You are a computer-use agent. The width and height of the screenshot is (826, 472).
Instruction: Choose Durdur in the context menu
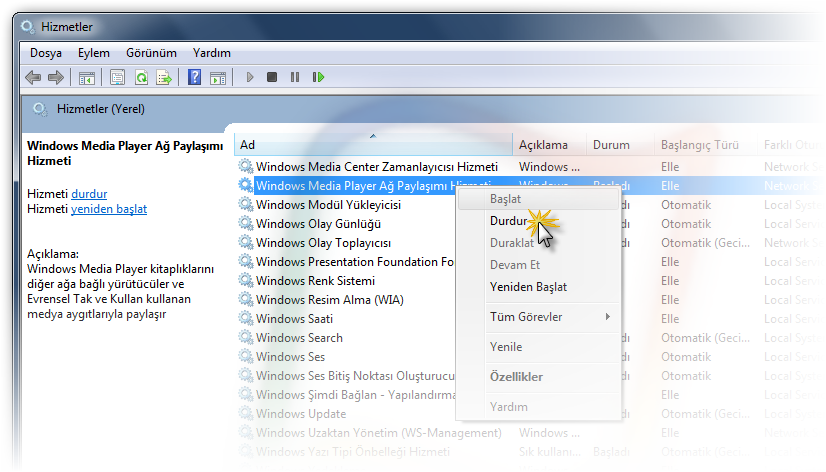coord(538,221)
